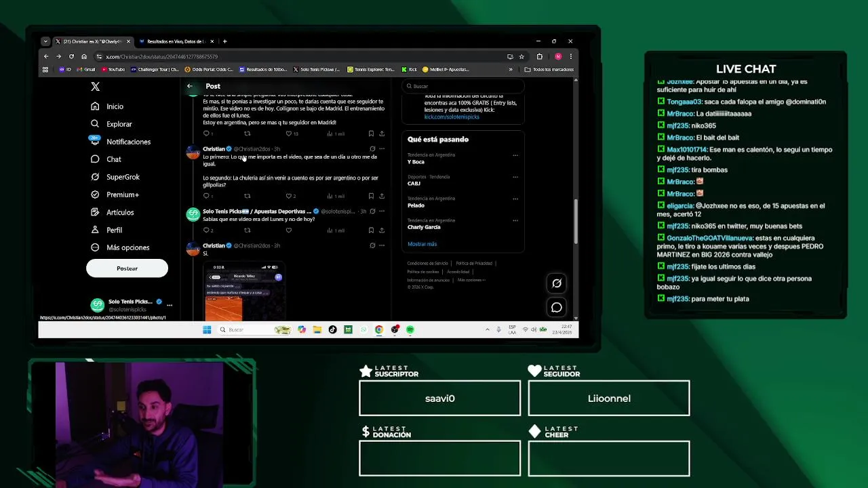This screenshot has height=488, width=868.
Task: Bookmark the top tweet about Collignon
Action: [371, 134]
